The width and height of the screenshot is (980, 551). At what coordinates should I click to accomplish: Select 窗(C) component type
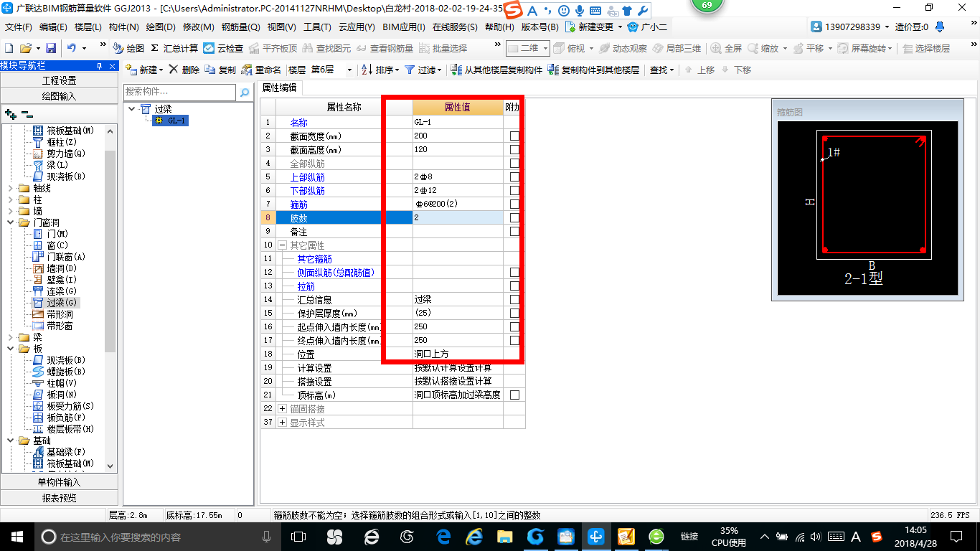click(x=50, y=245)
